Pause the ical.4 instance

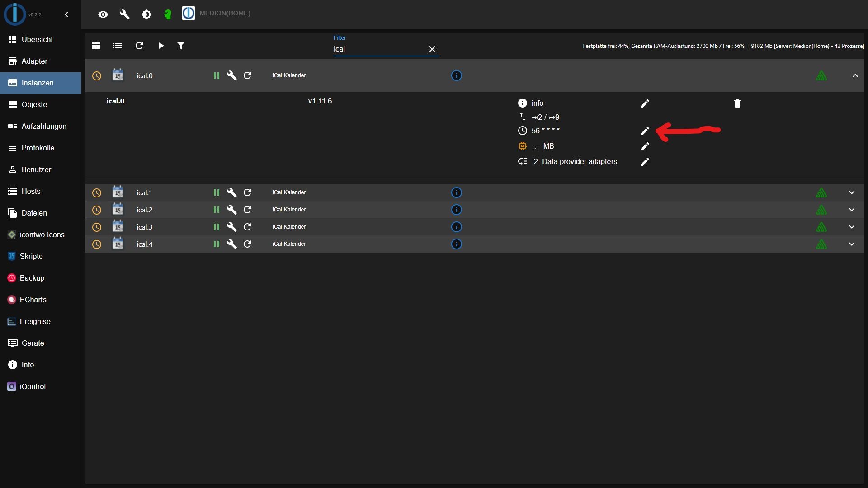pyautogui.click(x=217, y=244)
